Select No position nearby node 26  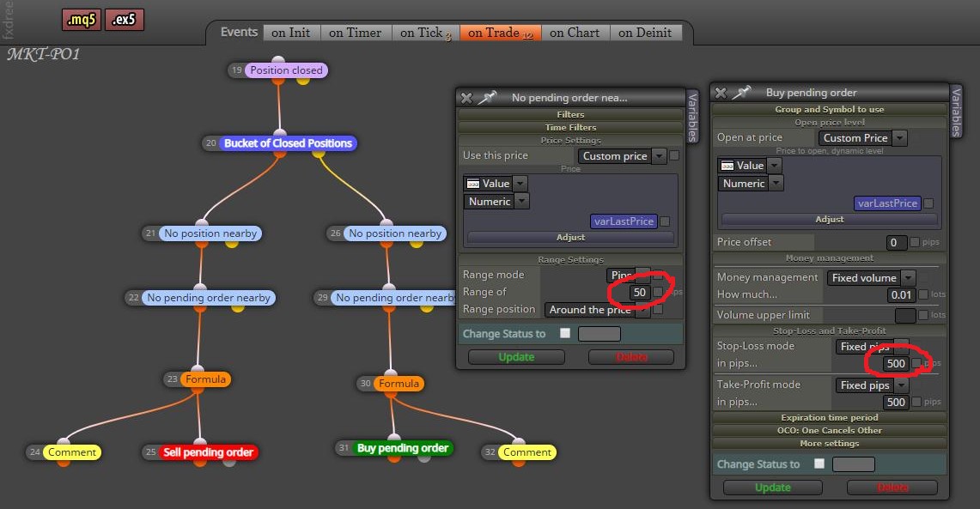[x=395, y=233]
